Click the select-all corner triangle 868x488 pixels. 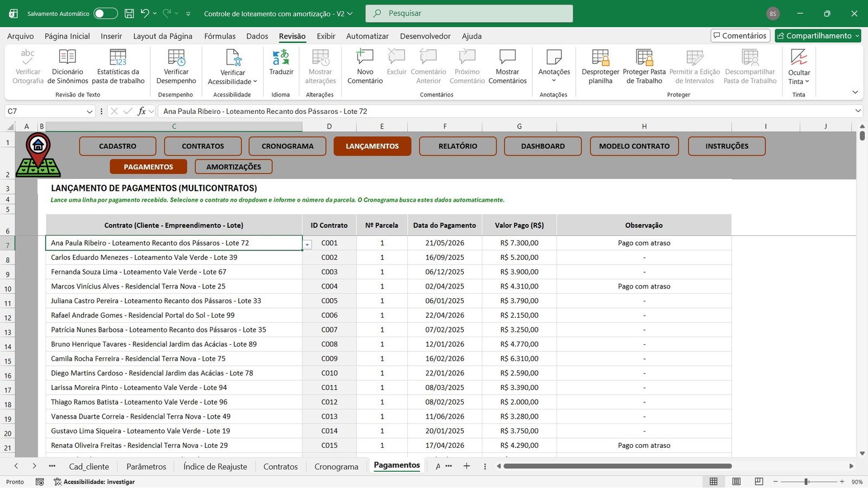point(10,126)
